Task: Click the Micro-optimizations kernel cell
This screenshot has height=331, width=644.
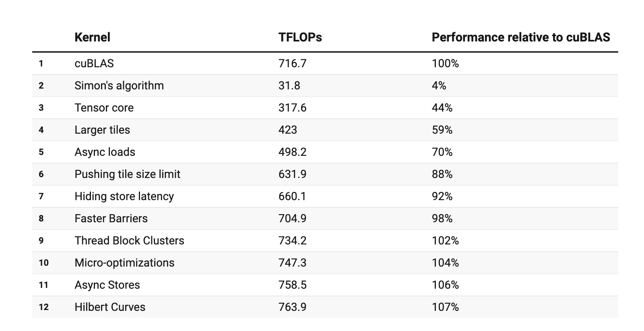Action: tap(124, 263)
